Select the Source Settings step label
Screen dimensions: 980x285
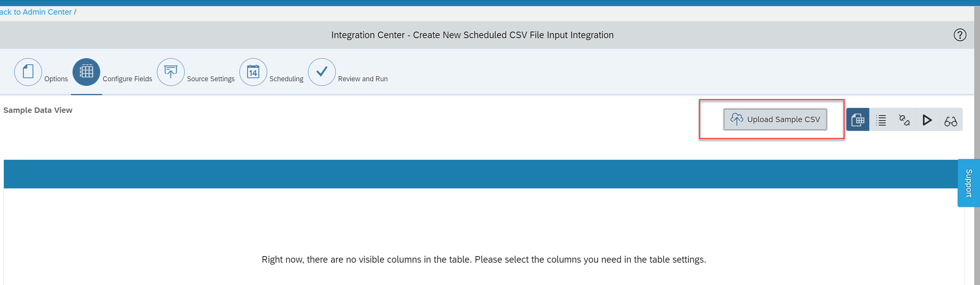pyautogui.click(x=211, y=79)
